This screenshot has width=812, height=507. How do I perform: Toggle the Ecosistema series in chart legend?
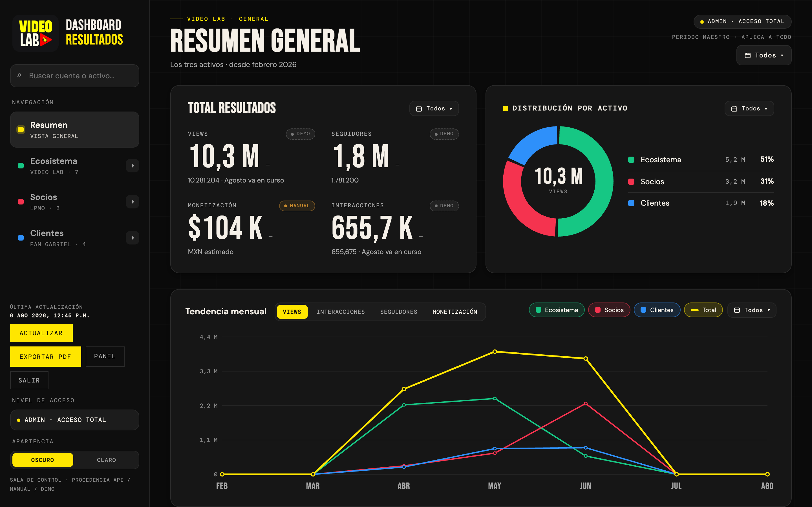tap(557, 310)
